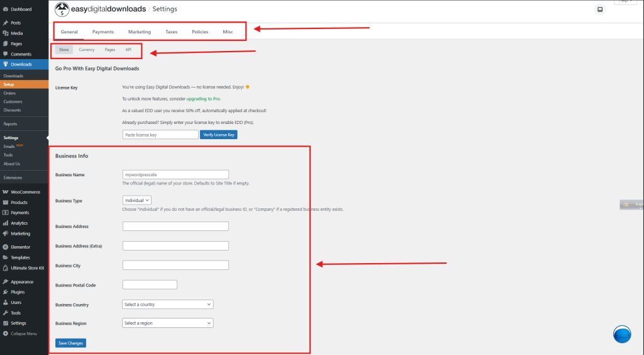Focus the Business Name field

[175, 174]
